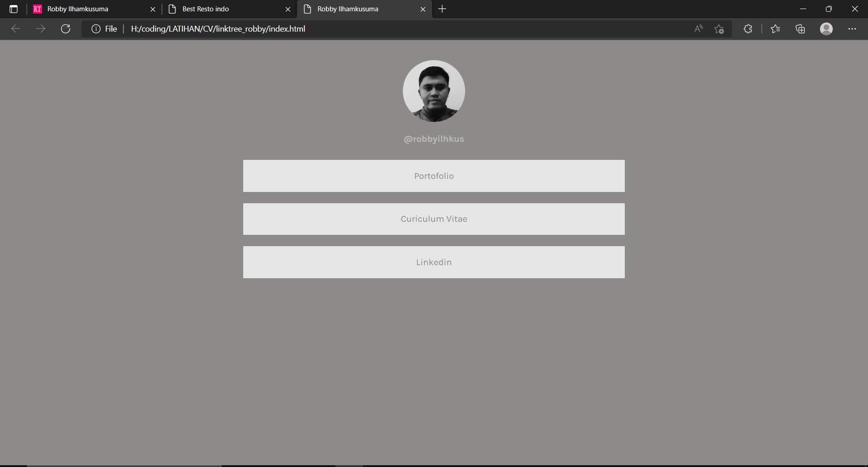Viewport: 868px width, 467px height.
Task: Open the Collections icon
Action: click(800, 29)
